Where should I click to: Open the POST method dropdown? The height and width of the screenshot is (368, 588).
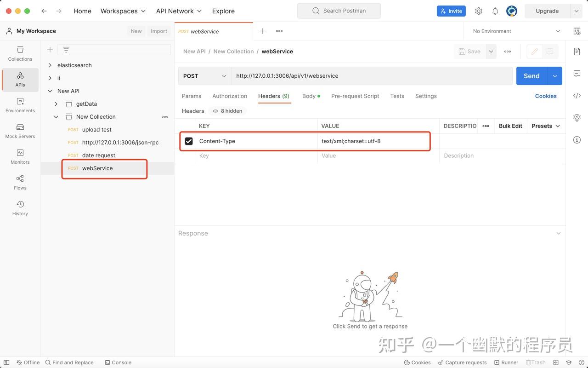[x=204, y=75]
